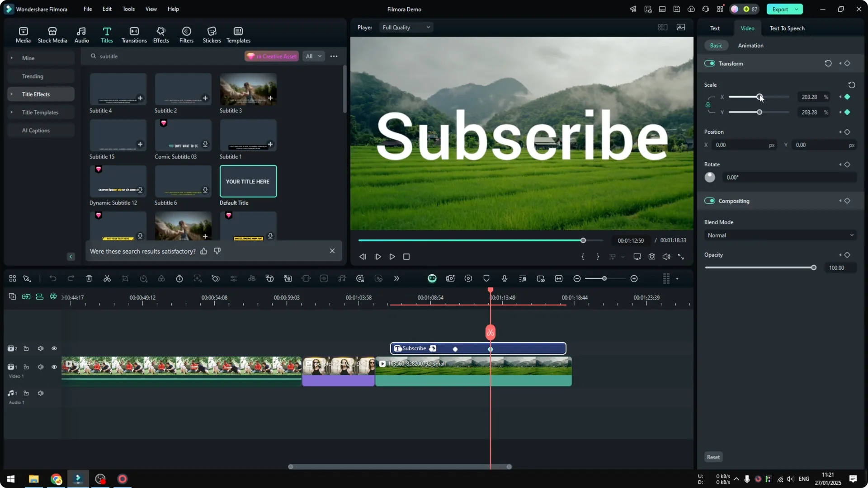Click the voiceover microphone icon
Screen dimensions: 868x488
click(505, 279)
